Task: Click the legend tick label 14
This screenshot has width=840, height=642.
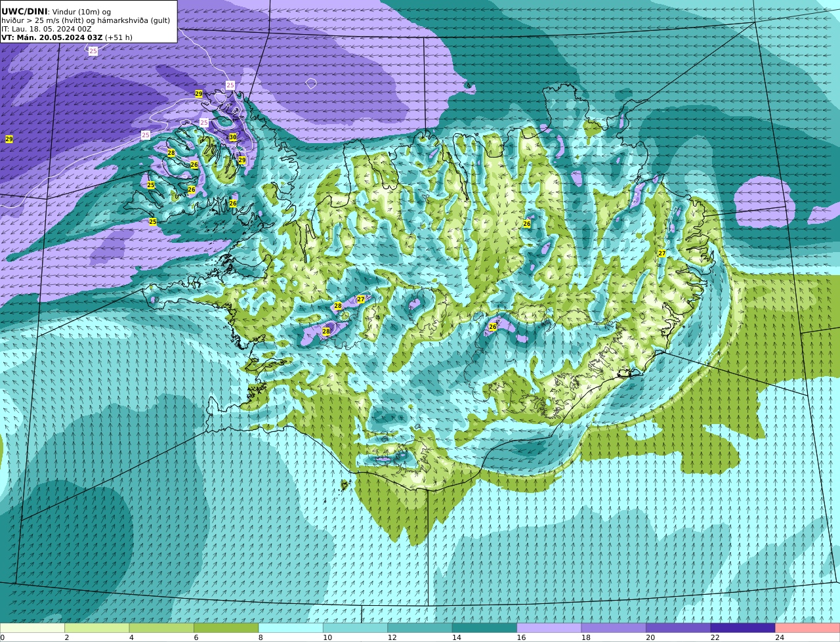Action: point(457,637)
